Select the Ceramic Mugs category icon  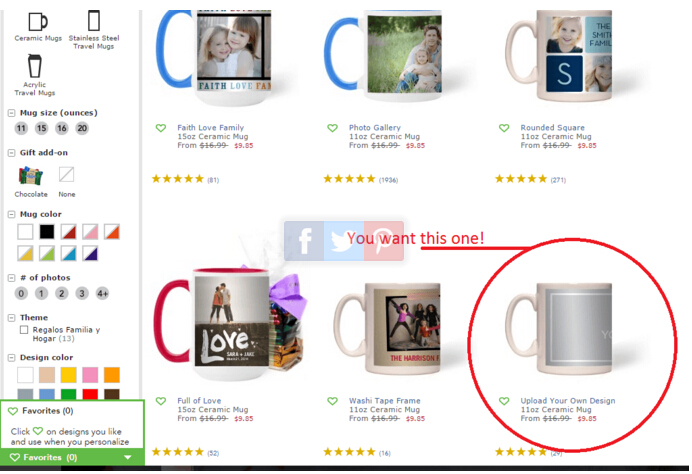[38, 22]
